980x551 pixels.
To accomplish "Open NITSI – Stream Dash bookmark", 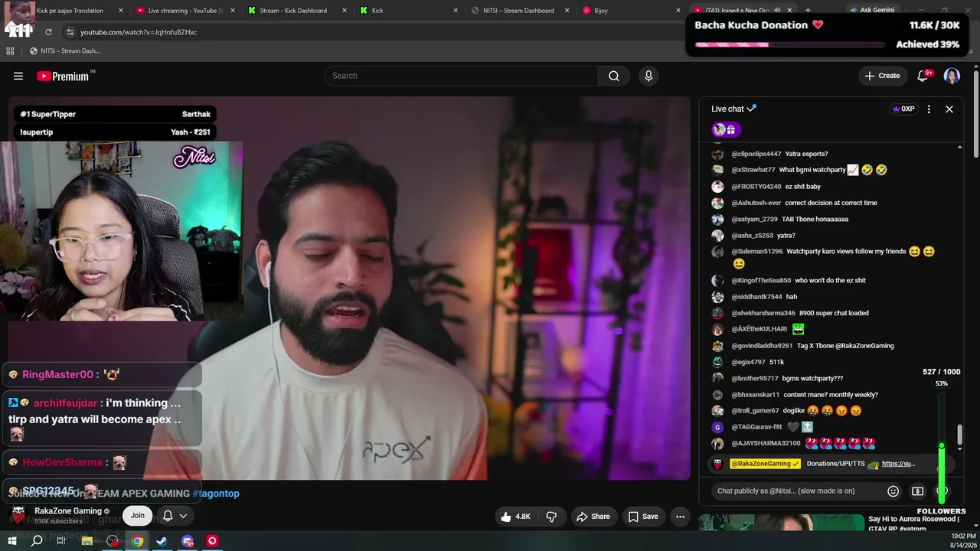I will tap(64, 51).
